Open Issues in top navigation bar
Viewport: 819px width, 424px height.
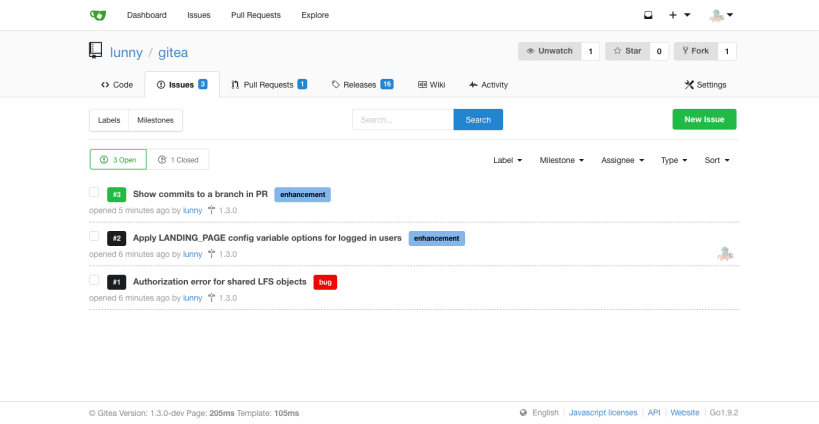(198, 15)
